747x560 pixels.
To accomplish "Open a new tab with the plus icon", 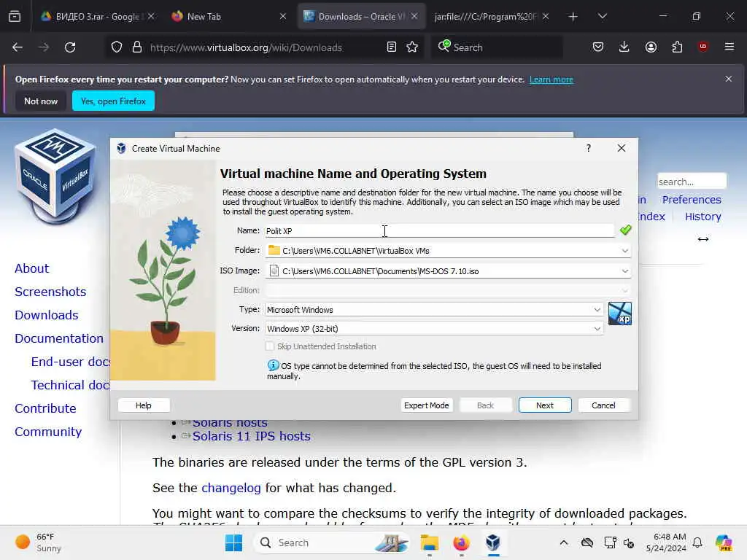I will [573, 17].
